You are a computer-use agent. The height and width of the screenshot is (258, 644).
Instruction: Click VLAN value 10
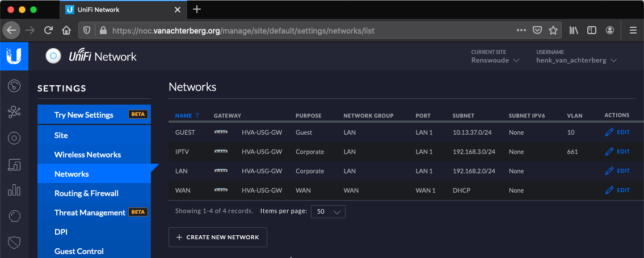coord(570,132)
